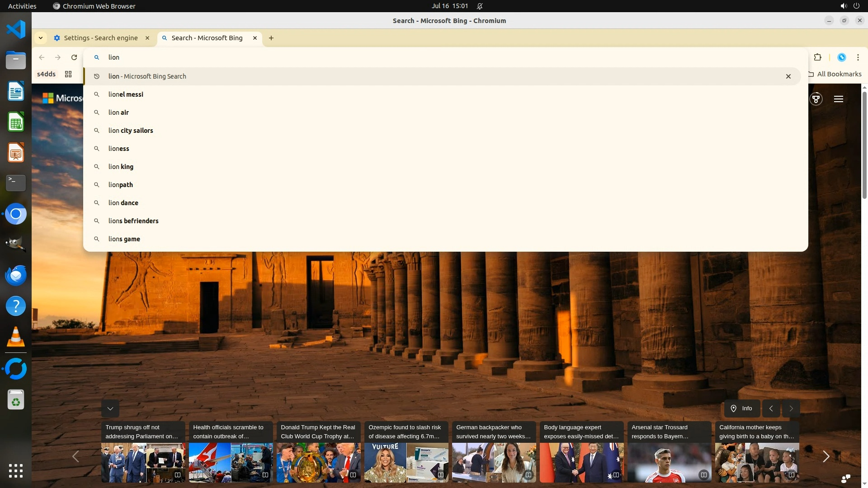Image resolution: width=868 pixels, height=488 pixels.
Task: Collapse the news feed with chevron down
Action: [x=110, y=408]
